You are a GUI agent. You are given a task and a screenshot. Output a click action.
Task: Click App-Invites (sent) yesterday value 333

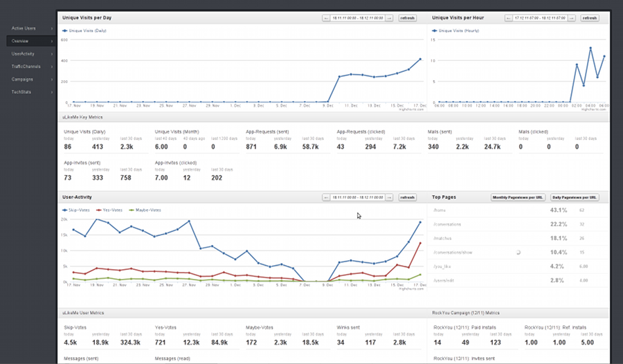tap(98, 178)
